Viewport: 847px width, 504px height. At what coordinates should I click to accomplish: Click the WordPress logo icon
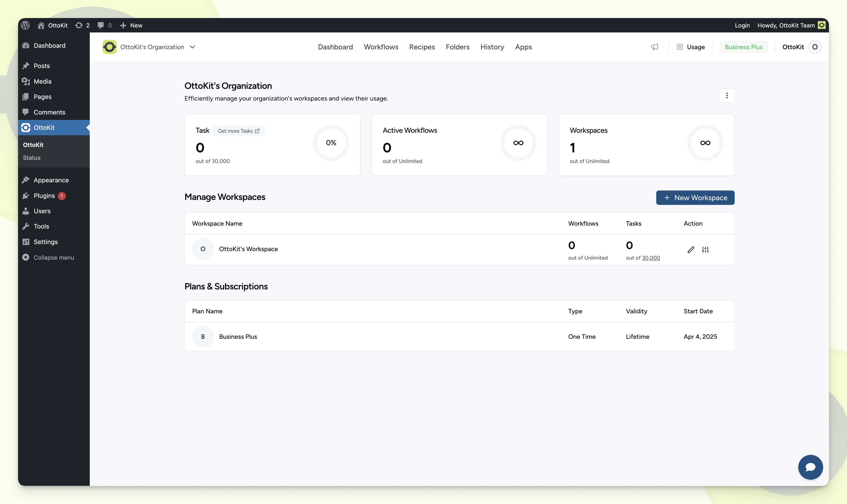coord(25,25)
